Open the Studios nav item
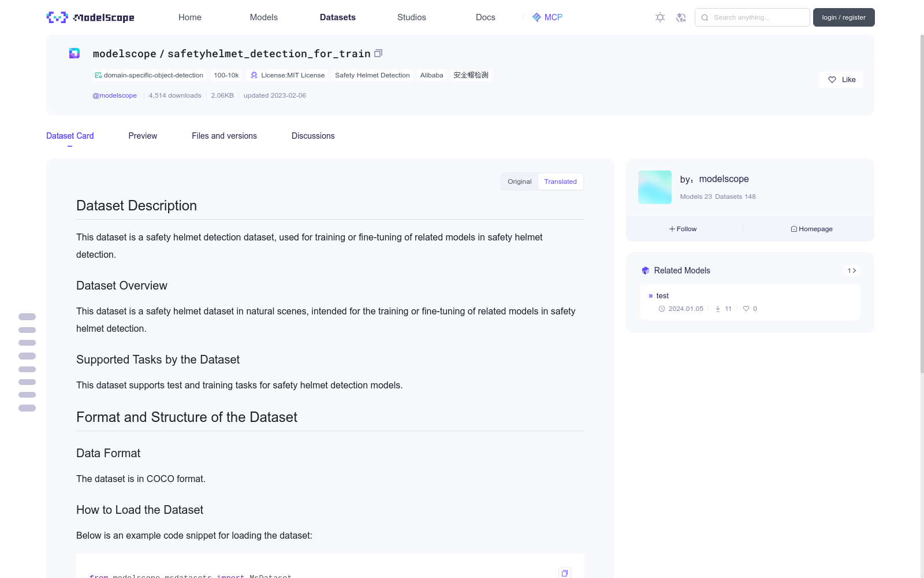Viewport: 924px width, 578px height. point(412,17)
